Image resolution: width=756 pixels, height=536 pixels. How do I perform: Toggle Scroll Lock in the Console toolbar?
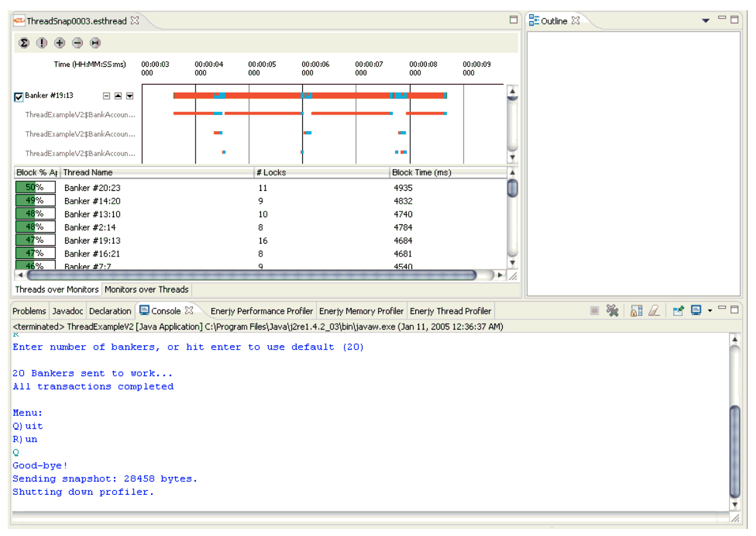pos(636,311)
